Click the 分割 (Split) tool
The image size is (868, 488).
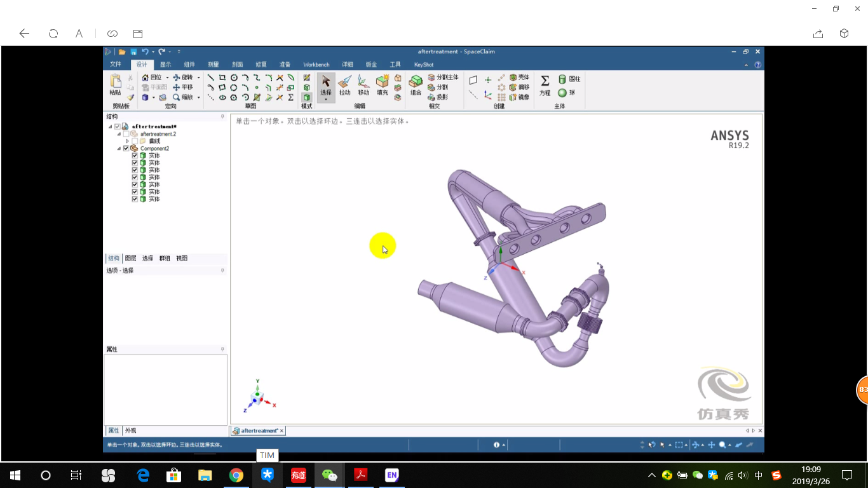(438, 87)
